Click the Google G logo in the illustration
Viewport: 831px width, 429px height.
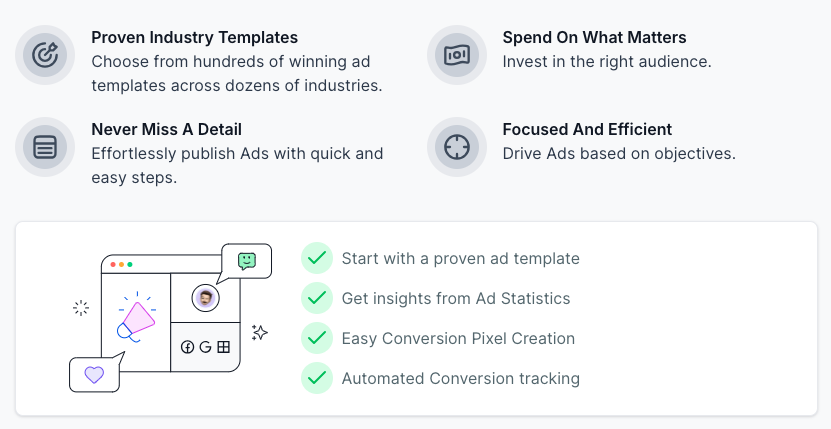click(x=206, y=347)
